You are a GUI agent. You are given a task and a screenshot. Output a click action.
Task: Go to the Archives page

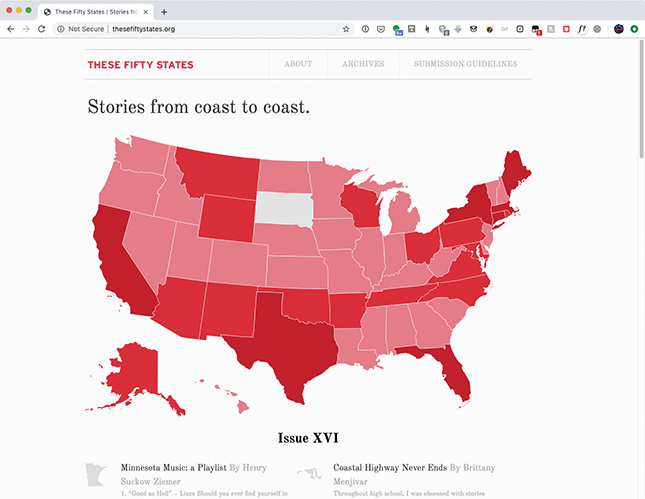click(363, 64)
